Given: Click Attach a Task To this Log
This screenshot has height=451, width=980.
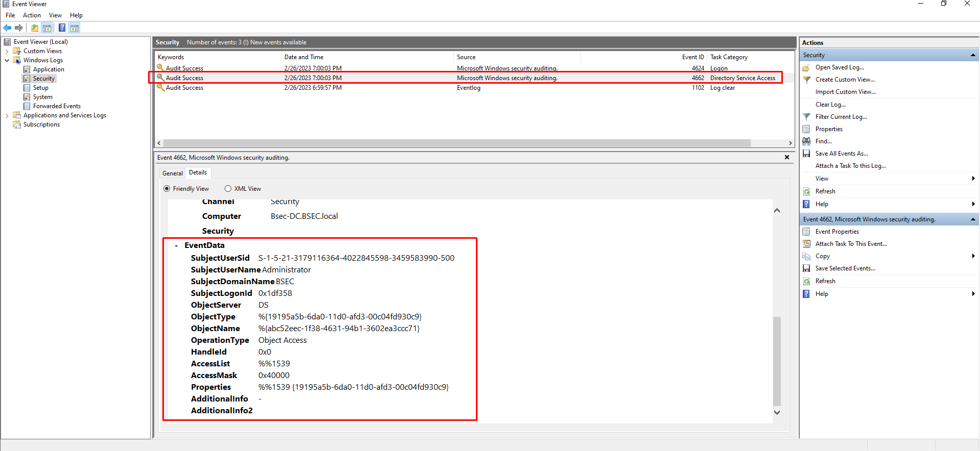Looking at the screenshot, I should pos(851,166).
